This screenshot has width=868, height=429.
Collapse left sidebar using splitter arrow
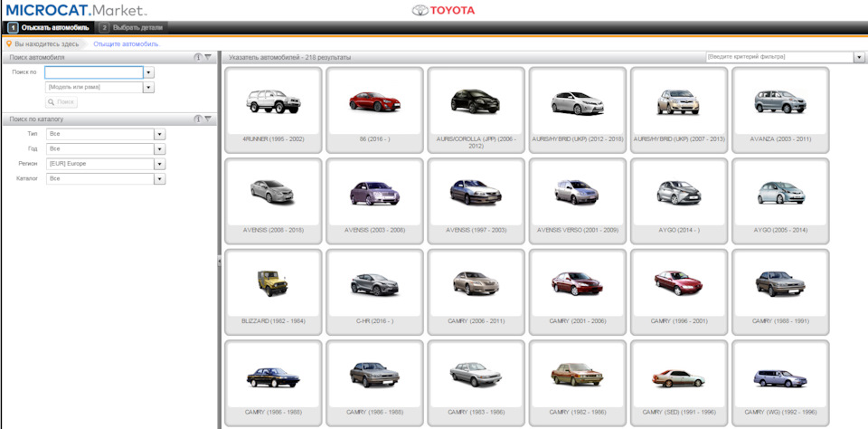click(x=219, y=261)
